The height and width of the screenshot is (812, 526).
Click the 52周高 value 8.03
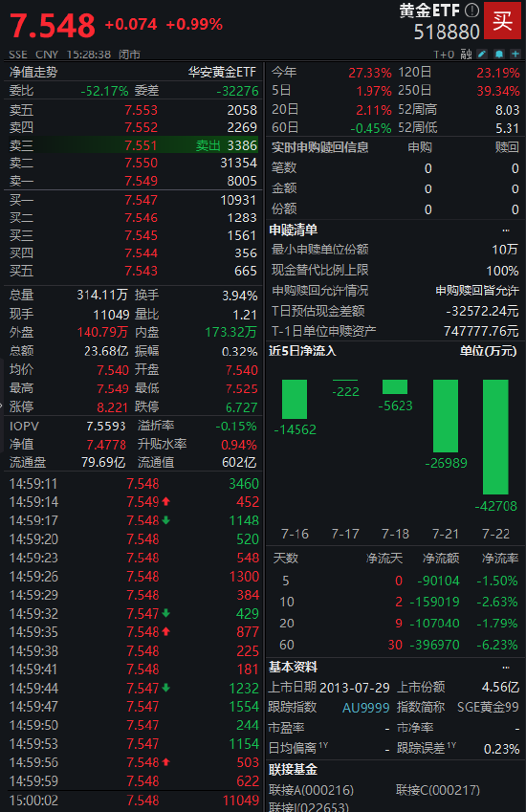pos(508,110)
